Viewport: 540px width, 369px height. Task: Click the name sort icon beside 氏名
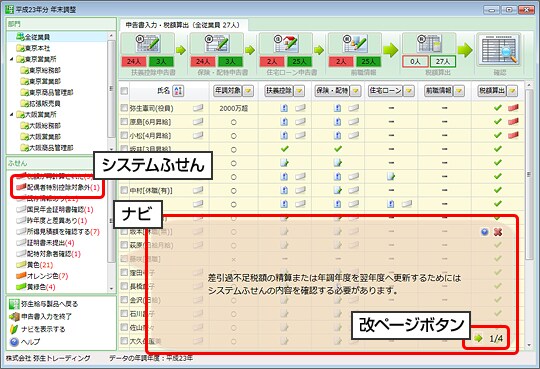tap(178, 91)
